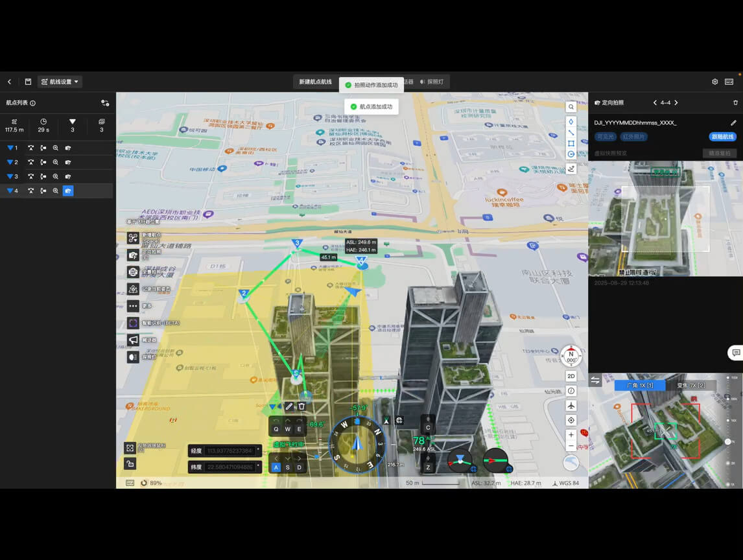Screen dimensions: 743x560
Task: Click the 纬度 latitude input field
Action: 224,467
